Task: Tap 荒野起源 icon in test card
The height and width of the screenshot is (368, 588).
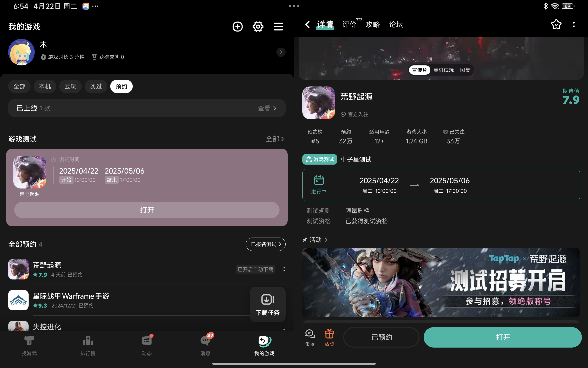Action: pyautogui.click(x=30, y=172)
